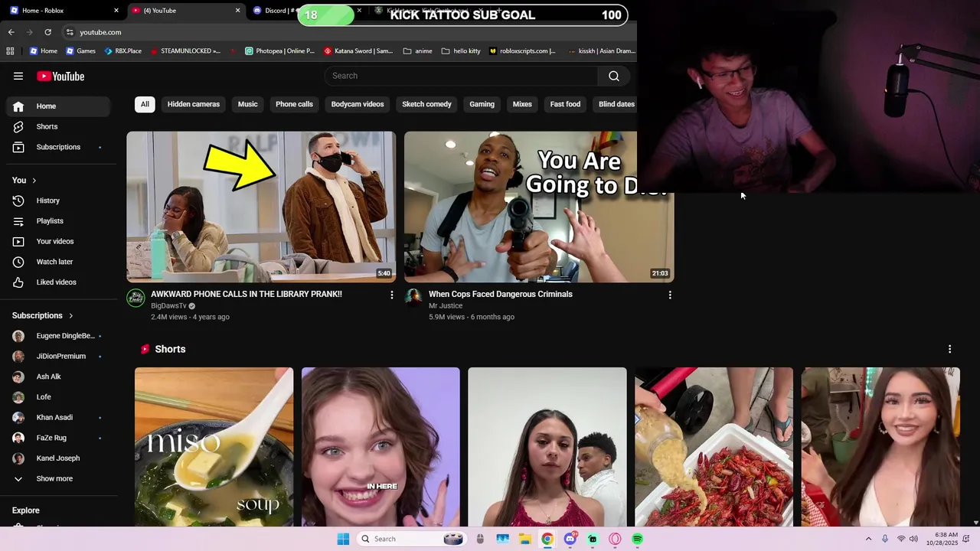This screenshot has height=551, width=980.
Task: Open Home in the sidebar
Action: (58, 106)
